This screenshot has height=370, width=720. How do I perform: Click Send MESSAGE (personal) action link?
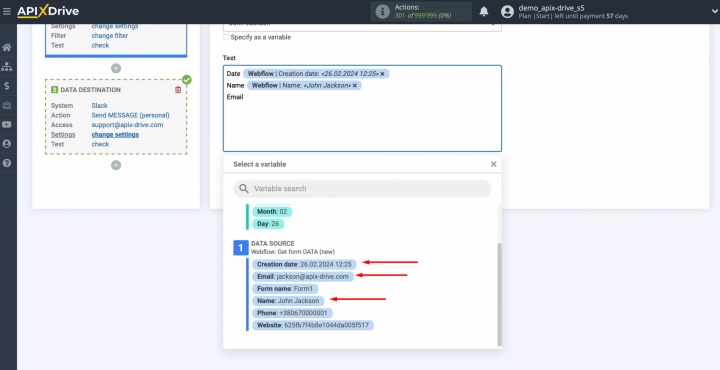[x=130, y=115]
